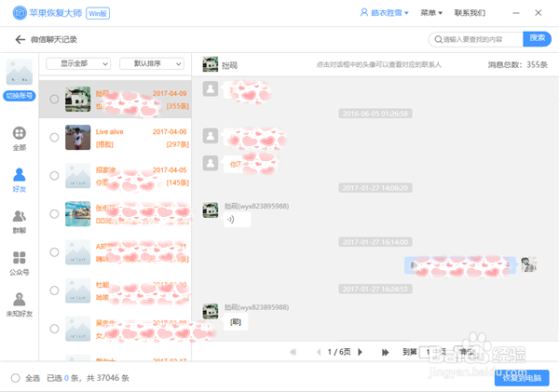
Task: Select radio beside the seaside photo contact
Action: [54, 214]
